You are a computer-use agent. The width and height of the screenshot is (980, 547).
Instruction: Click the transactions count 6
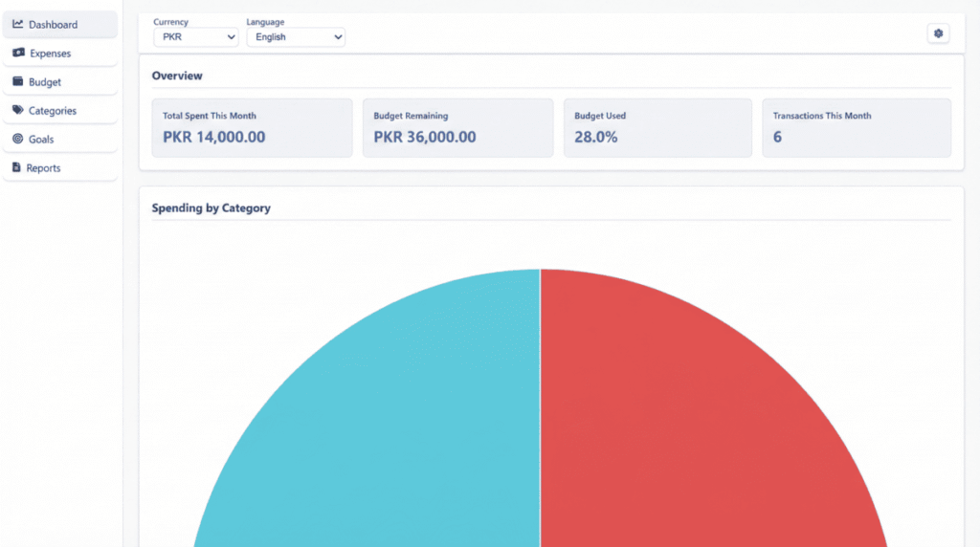pyautogui.click(x=777, y=137)
